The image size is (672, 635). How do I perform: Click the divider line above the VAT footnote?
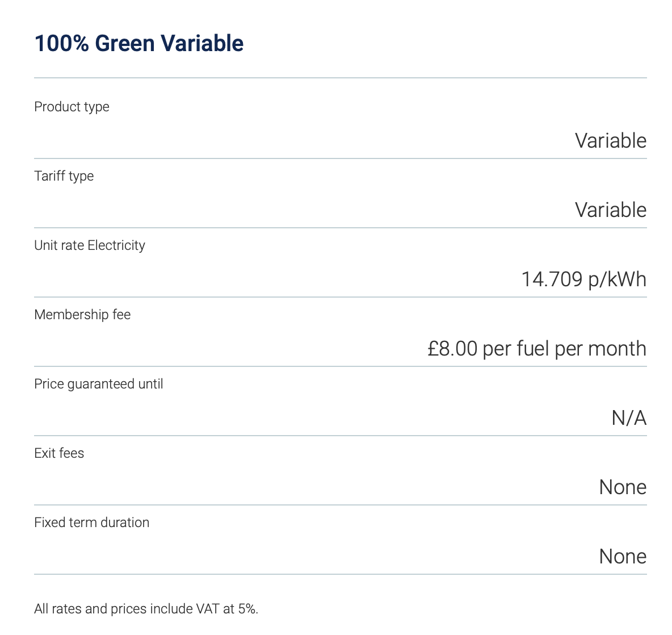point(341,574)
